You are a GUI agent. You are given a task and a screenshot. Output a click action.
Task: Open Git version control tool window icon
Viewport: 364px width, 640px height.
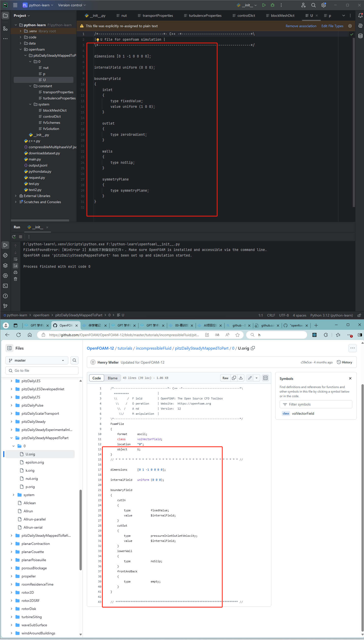coord(5,306)
